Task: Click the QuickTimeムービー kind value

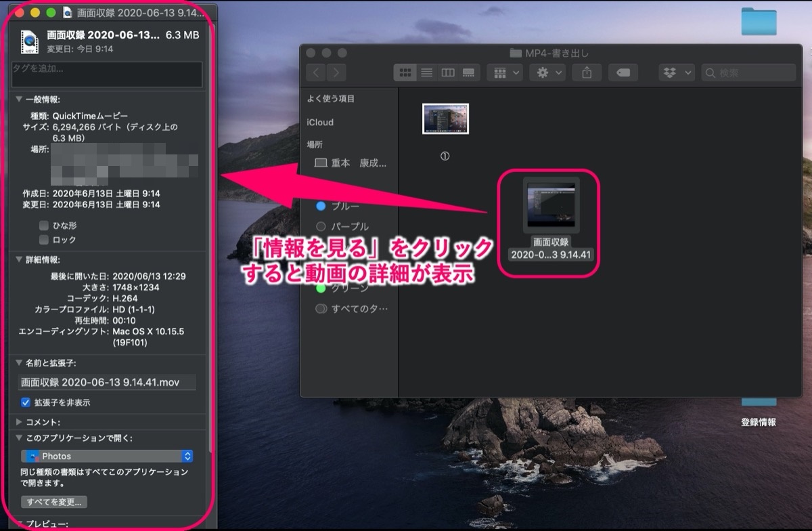Action: (90, 116)
